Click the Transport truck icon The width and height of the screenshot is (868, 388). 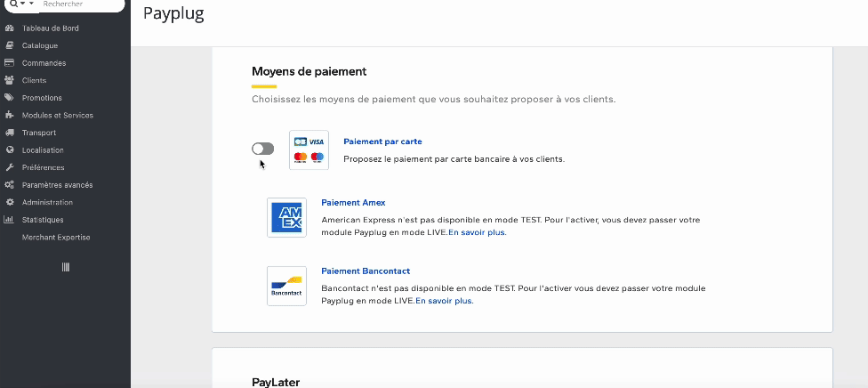[9, 133]
